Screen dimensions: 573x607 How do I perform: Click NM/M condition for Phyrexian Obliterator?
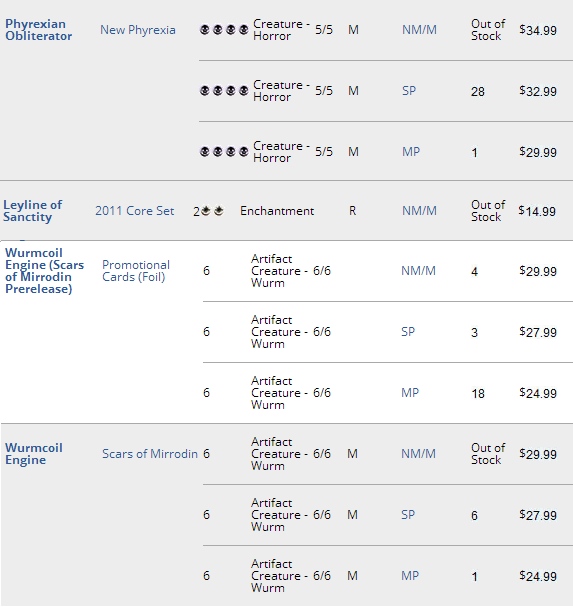[x=419, y=30]
